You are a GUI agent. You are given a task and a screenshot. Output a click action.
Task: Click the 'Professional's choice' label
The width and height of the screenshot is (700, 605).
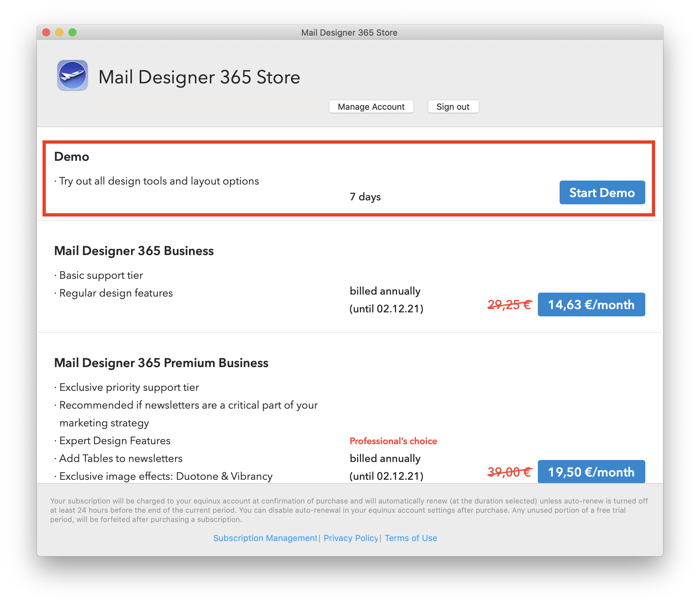click(393, 441)
